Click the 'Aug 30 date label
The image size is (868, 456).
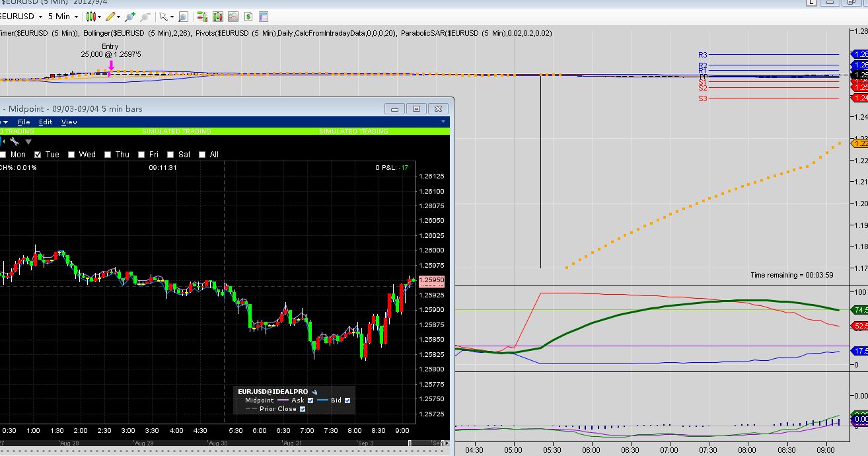[217, 443]
